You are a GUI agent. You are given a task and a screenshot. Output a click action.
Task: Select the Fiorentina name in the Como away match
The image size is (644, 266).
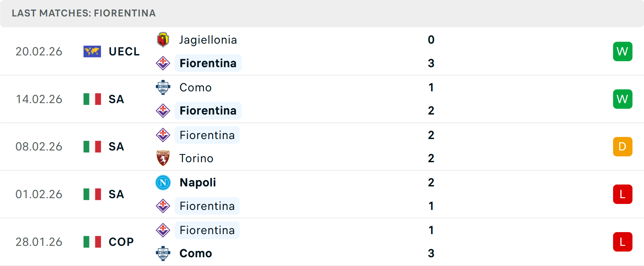(x=208, y=110)
